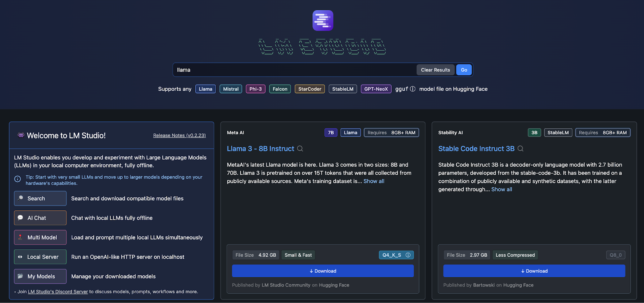Viewport: 644px width, 303px height.
Task: Open the Llama 3 - 8B Instruct title link
Action: tap(260, 149)
